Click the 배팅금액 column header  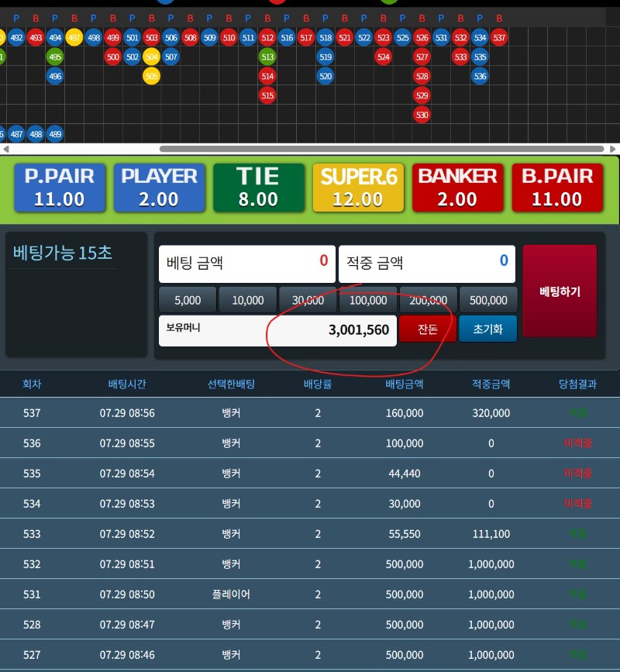(405, 384)
